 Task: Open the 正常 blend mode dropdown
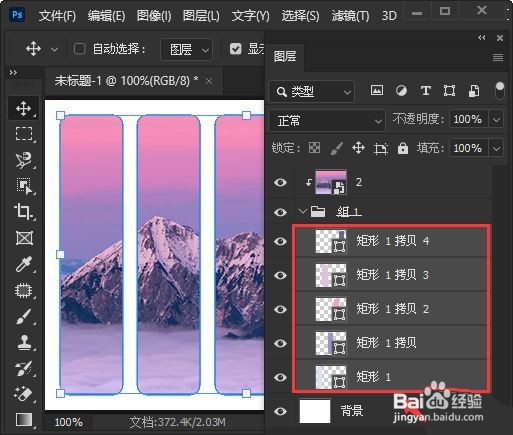[x=327, y=120]
